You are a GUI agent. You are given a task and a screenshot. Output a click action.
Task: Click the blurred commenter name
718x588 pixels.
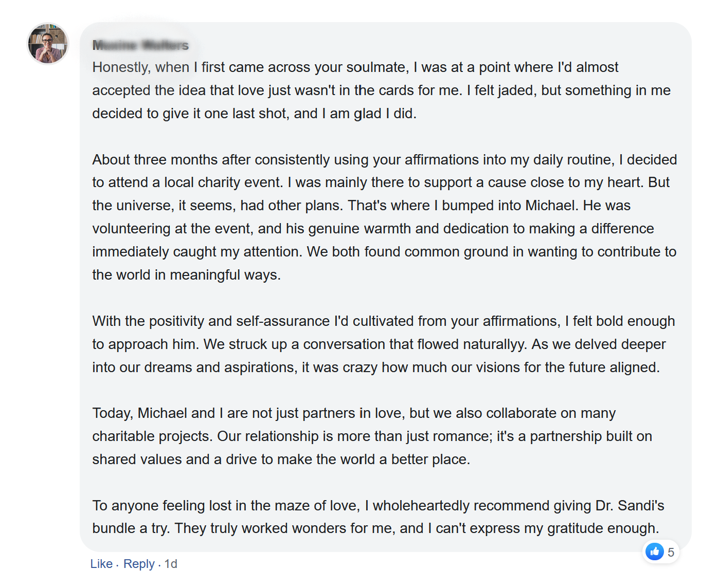click(x=140, y=45)
